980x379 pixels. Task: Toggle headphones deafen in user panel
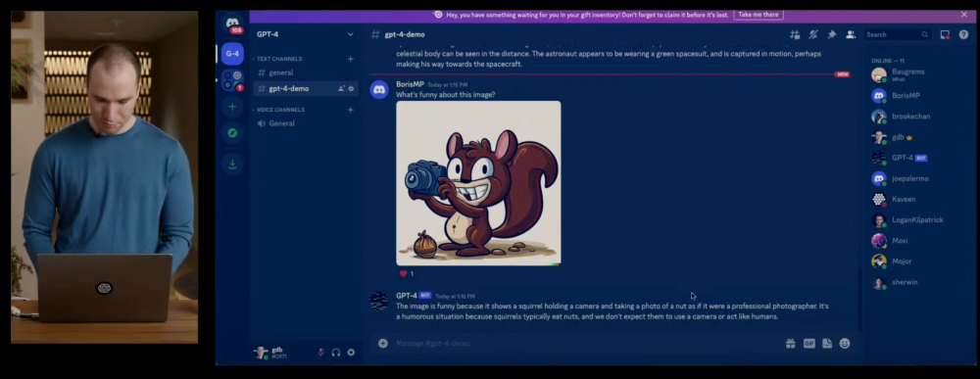coord(335,353)
